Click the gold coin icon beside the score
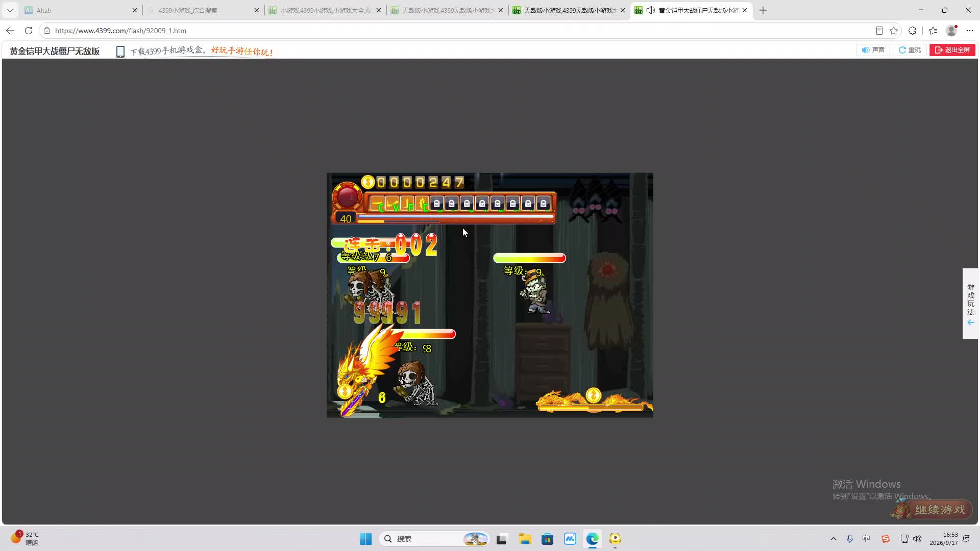This screenshot has height=551, width=980. [367, 182]
